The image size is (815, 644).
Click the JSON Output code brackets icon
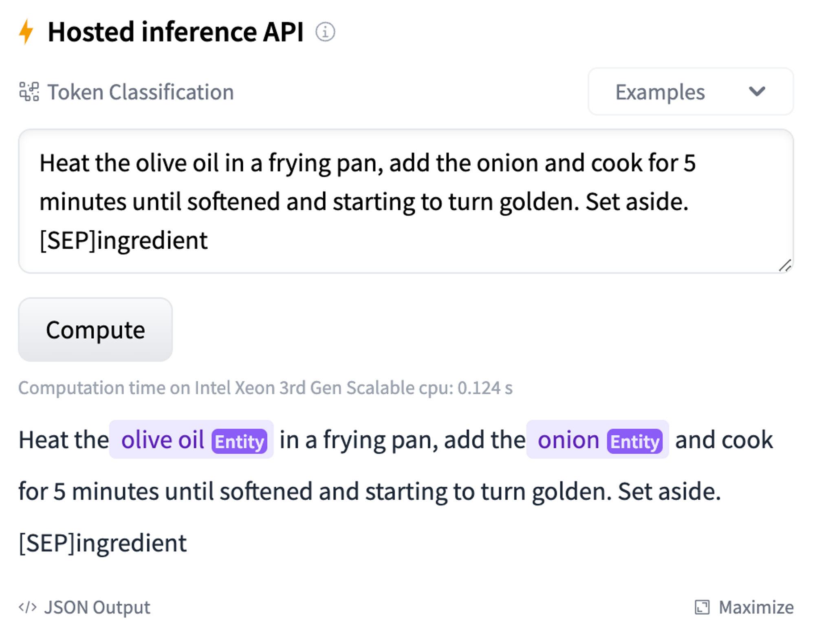point(28,607)
